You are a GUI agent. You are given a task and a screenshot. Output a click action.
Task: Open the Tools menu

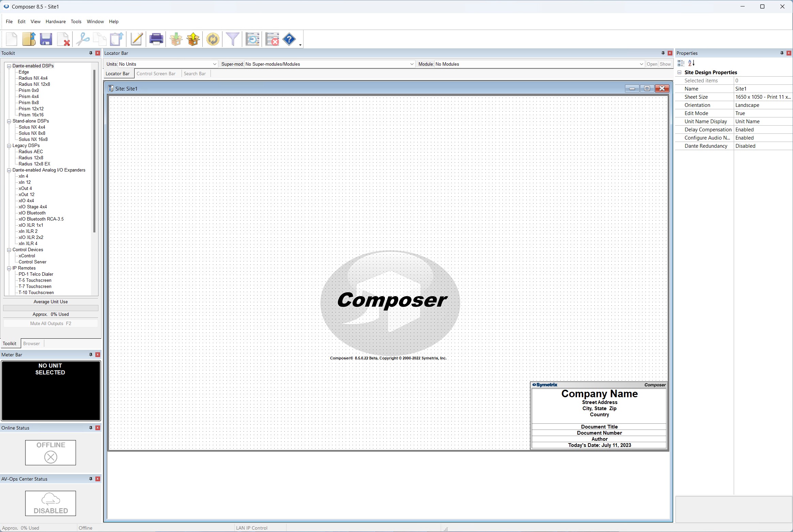pyautogui.click(x=76, y=21)
